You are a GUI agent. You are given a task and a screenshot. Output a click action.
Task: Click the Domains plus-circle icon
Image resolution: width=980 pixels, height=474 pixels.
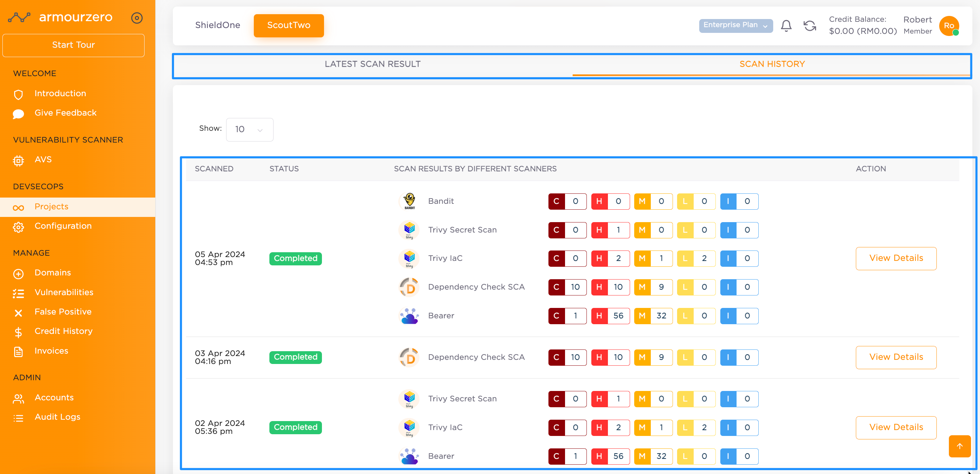[18, 273]
